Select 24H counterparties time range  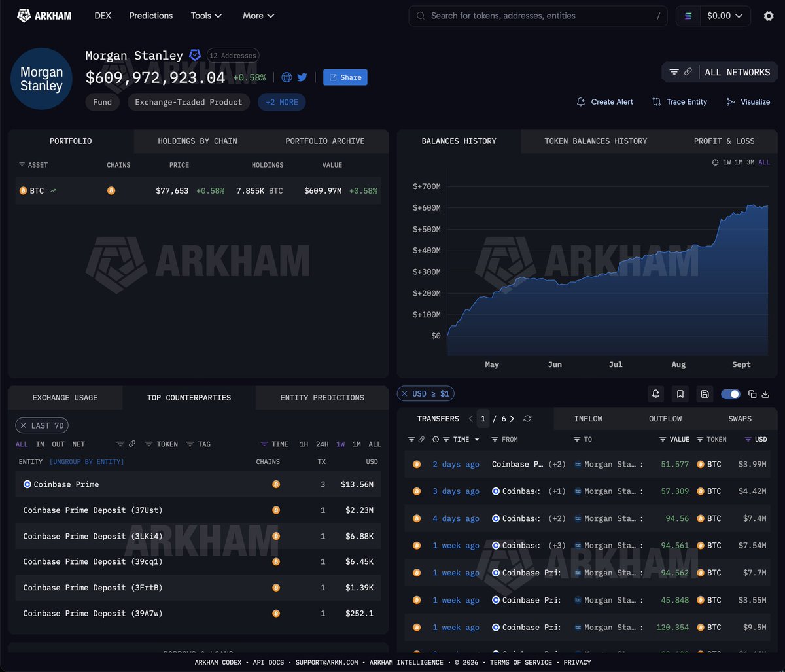323,444
